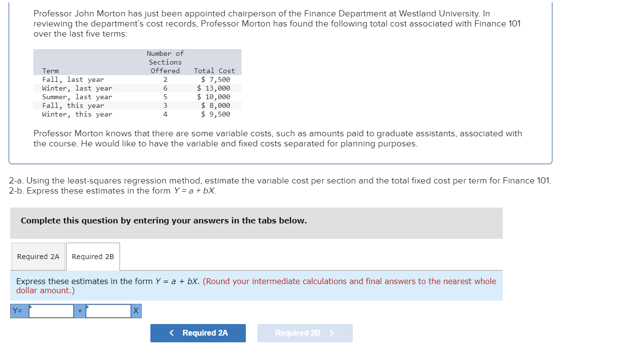This screenshot has width=644, height=351.
Task: Click the Fall, last year row label
Action: click(x=73, y=79)
